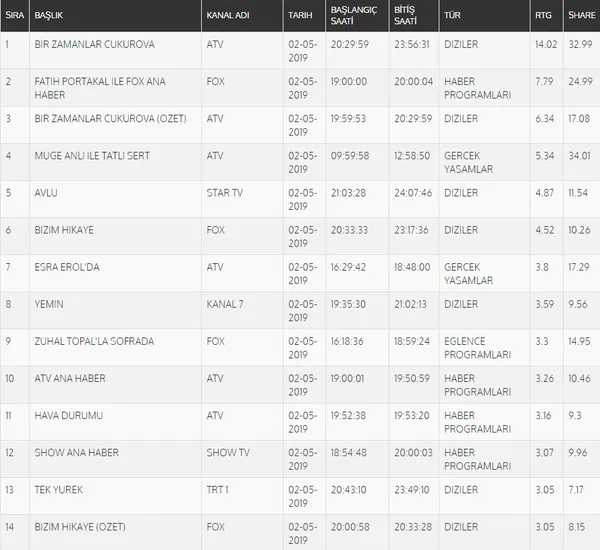Click the date cell in the AVLU row
This screenshot has height=550, width=600.
303,199
